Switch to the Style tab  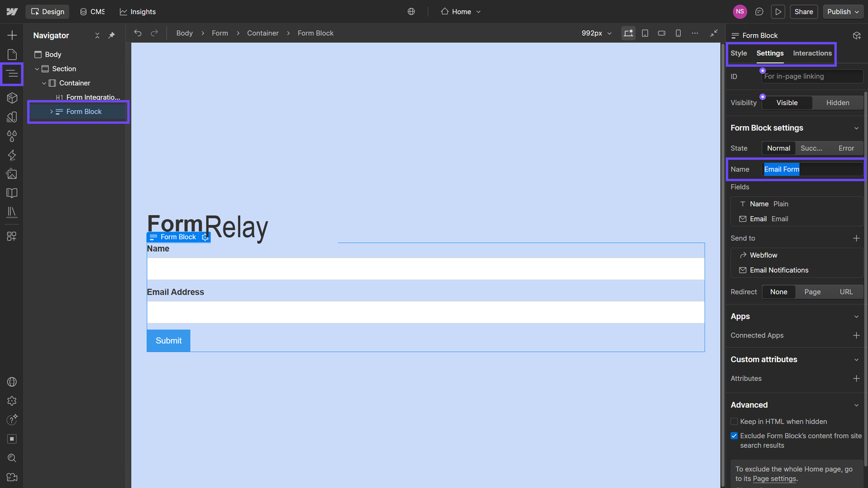point(738,53)
